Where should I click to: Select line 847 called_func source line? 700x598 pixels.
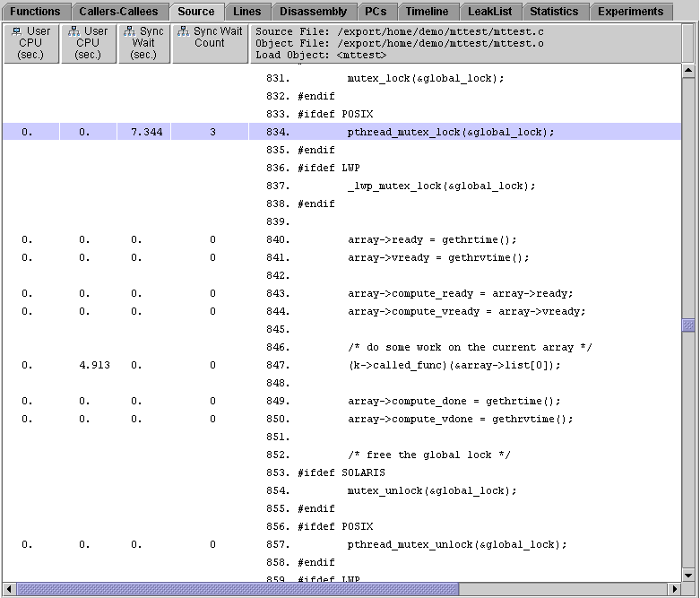454,365
